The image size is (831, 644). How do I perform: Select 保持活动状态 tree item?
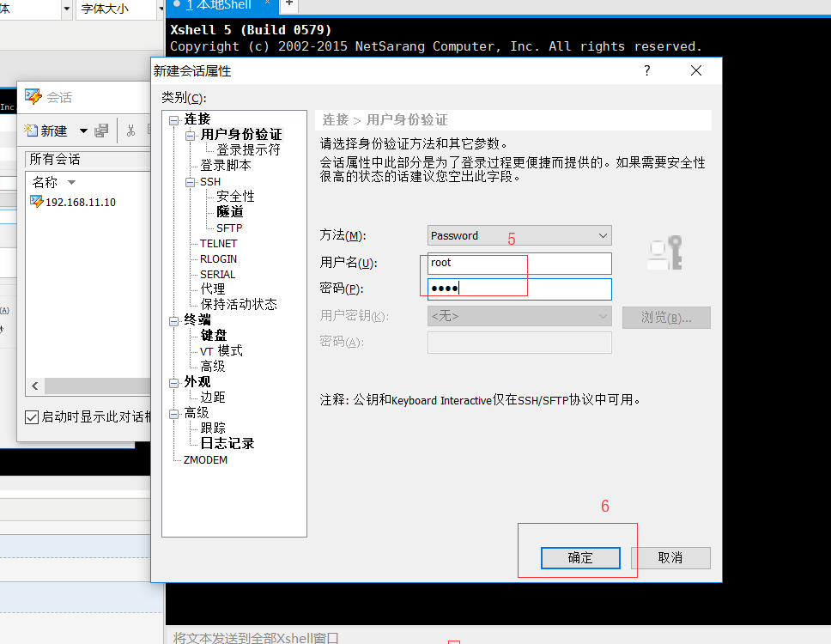point(239,304)
